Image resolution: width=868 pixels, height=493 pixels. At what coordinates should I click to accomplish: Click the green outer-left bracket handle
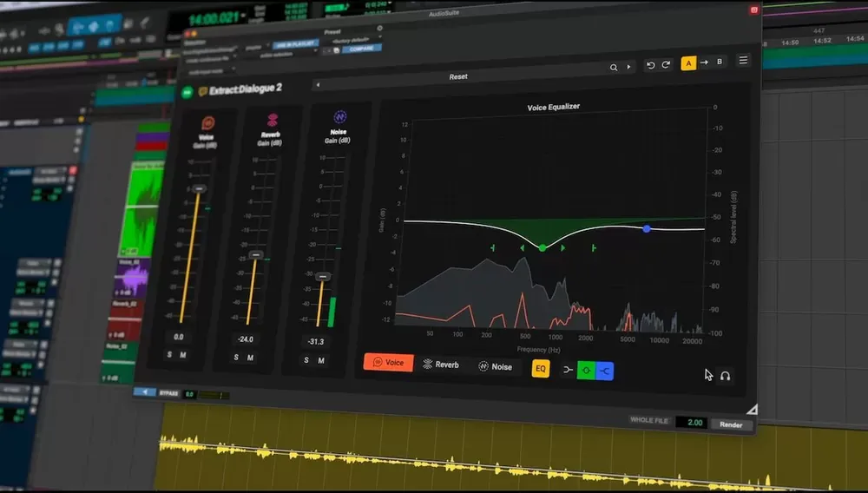point(493,248)
